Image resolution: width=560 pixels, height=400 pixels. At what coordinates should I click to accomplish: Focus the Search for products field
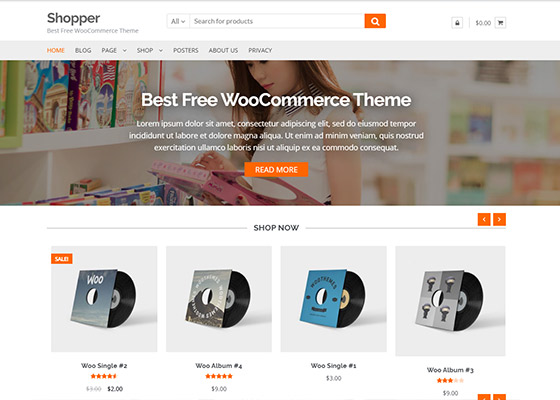277,21
